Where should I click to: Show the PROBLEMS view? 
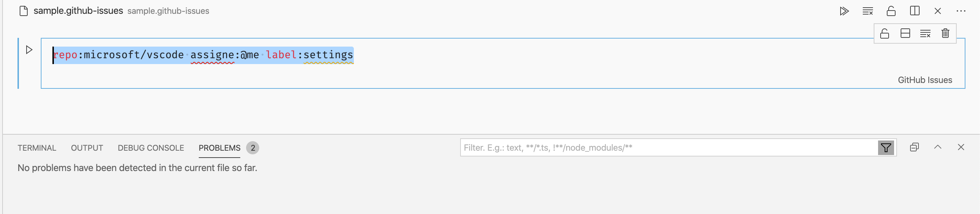(219, 148)
